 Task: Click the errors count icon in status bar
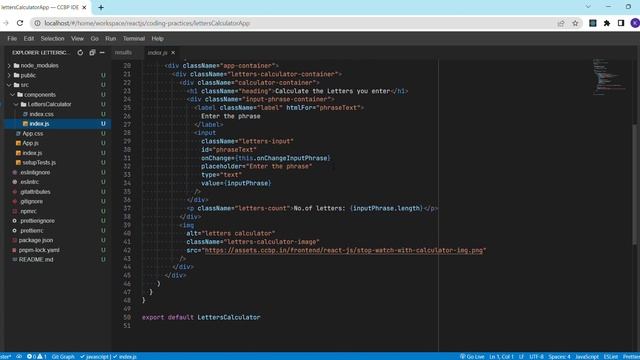point(31,356)
